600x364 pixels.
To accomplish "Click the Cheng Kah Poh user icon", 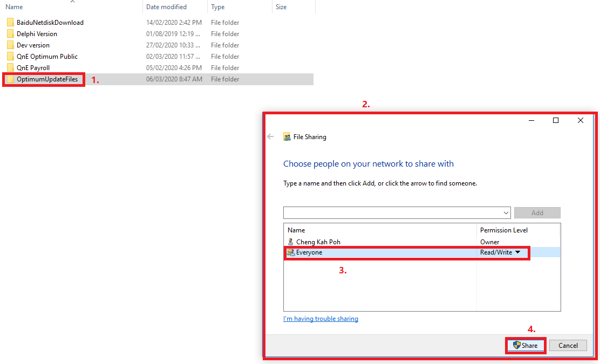I will [291, 242].
